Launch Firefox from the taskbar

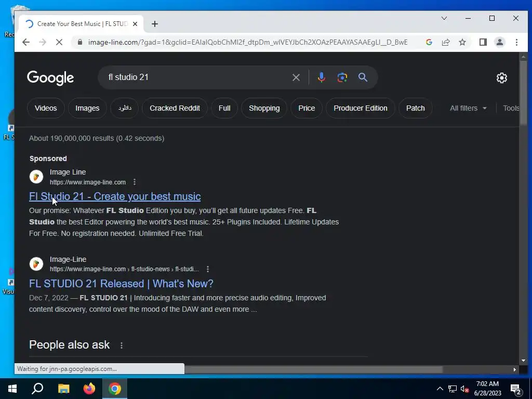click(89, 389)
